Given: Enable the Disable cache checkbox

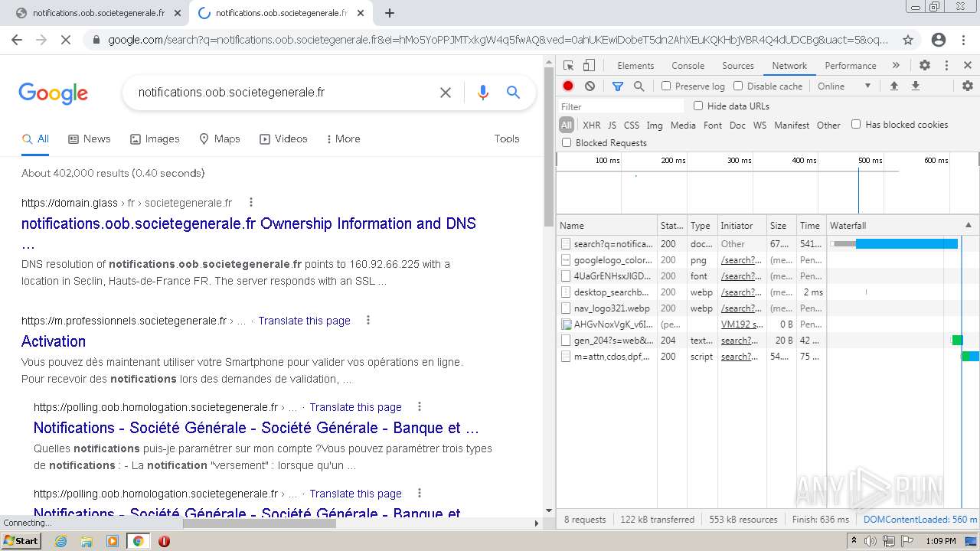Looking at the screenshot, I should 738,86.
